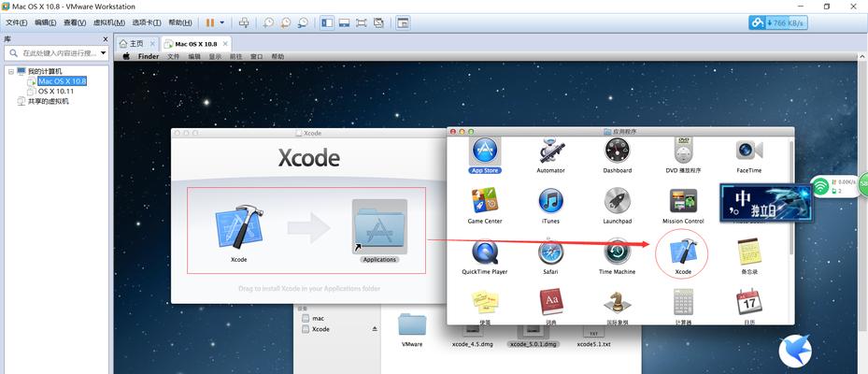The height and width of the screenshot is (374, 868).
Task: Click the send Ctrl+Alt+Del toolbar icon
Action: pyautogui.click(x=244, y=22)
